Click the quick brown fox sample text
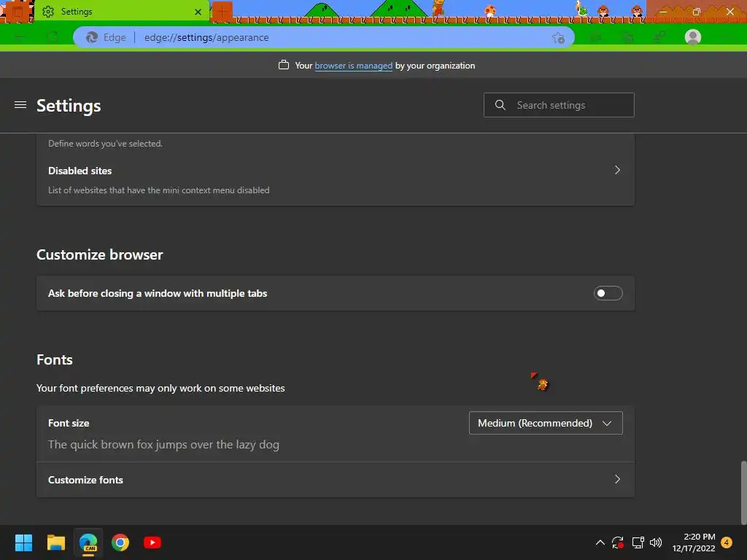The width and height of the screenshot is (747, 560). point(163,444)
